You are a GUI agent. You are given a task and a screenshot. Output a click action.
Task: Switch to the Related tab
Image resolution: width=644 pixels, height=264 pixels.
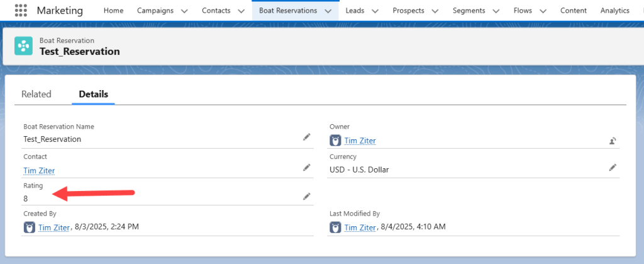[36, 94]
